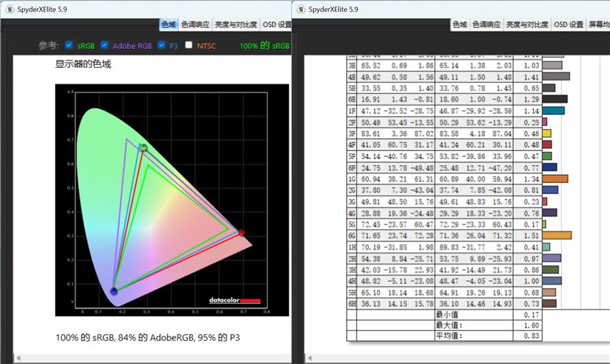610x364 pixels.
Task: Click the monitor gamut chromaticity chart
Action: [x=172, y=200]
